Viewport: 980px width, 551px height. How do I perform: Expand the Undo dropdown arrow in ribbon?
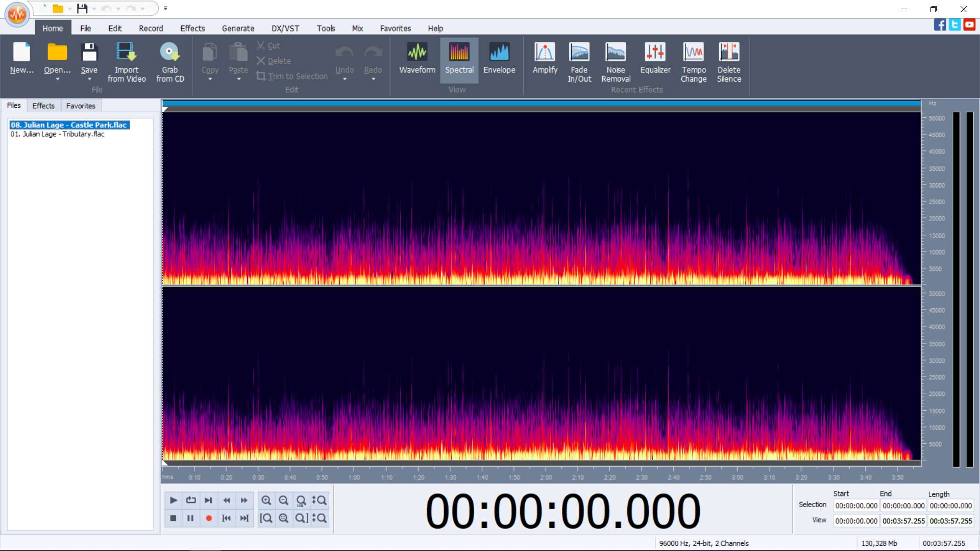345,79
